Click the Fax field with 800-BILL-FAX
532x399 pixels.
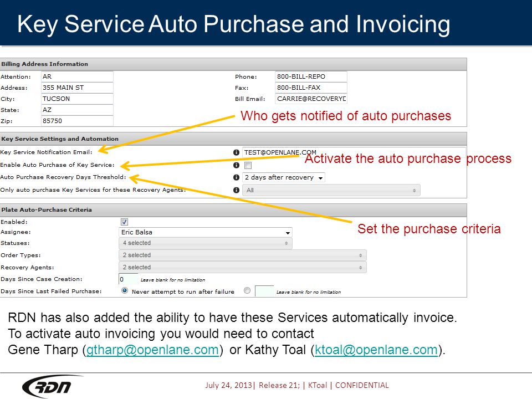click(x=311, y=88)
